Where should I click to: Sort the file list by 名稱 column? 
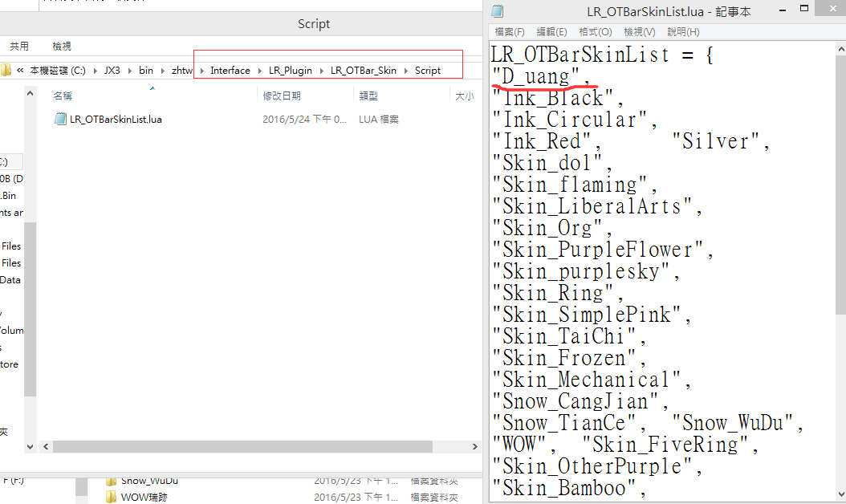click(x=63, y=96)
